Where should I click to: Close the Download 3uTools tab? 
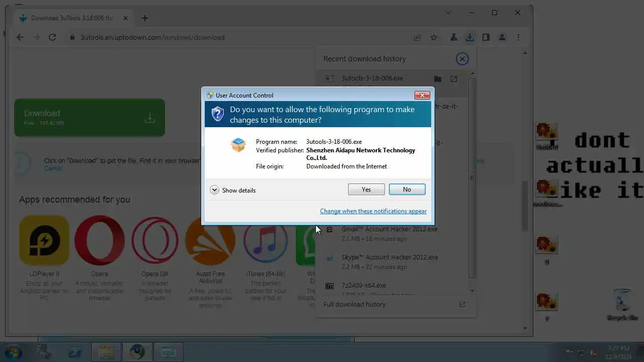click(x=126, y=18)
